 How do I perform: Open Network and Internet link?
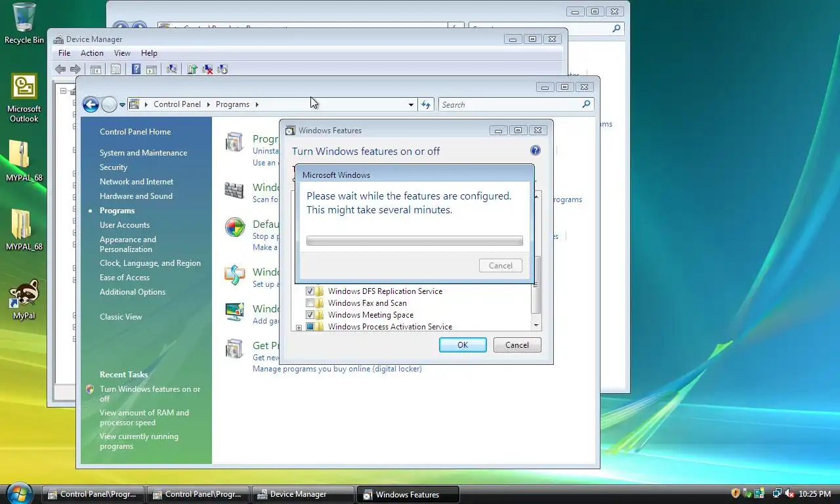click(136, 182)
